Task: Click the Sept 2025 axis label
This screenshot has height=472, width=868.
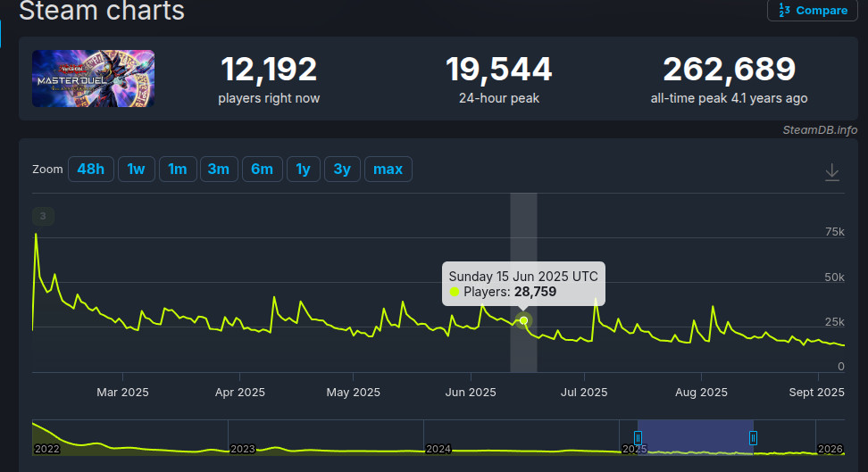Action: point(816,393)
